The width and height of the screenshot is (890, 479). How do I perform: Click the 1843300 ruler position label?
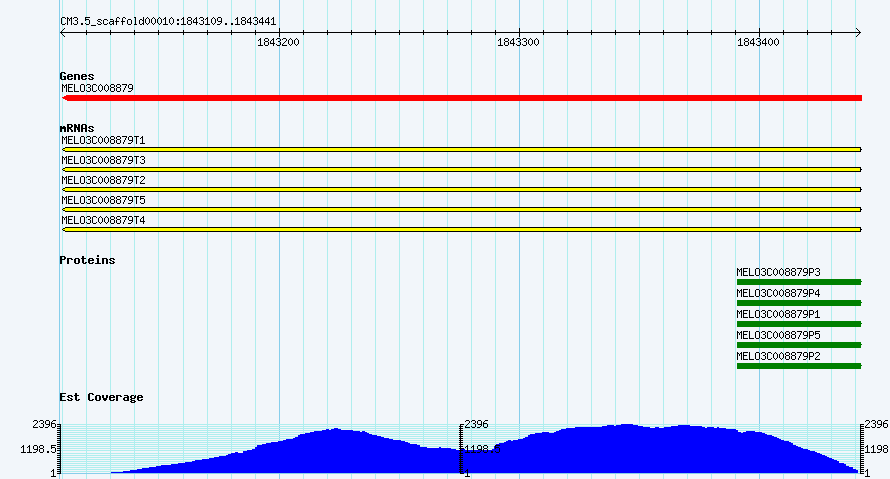518,43
